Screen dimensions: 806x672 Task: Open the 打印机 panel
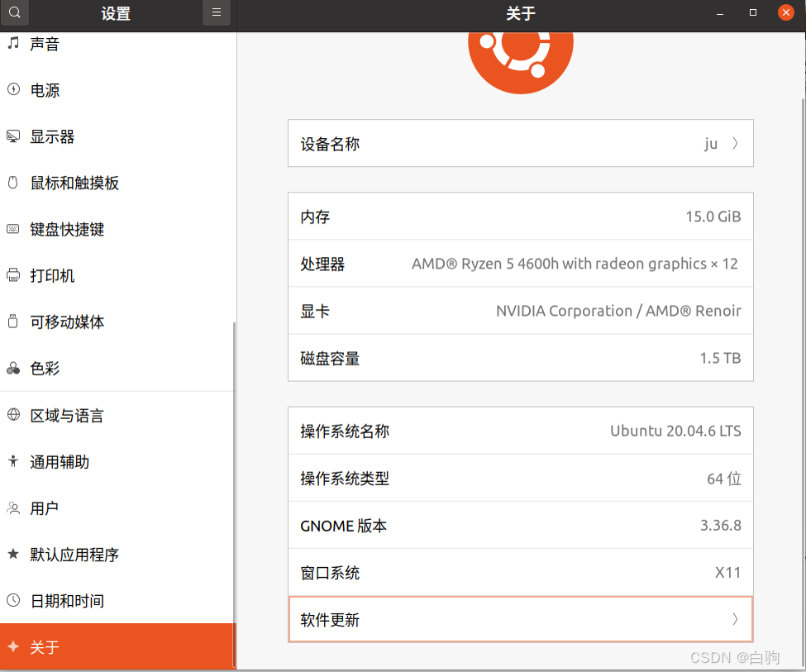click(117, 275)
